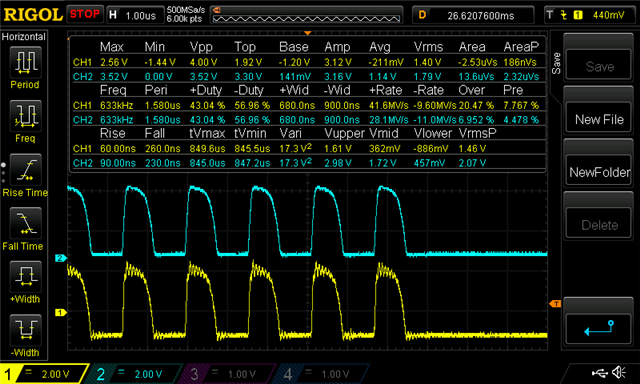
Task: Toggle the speaker sound icon
Action: click(x=619, y=372)
